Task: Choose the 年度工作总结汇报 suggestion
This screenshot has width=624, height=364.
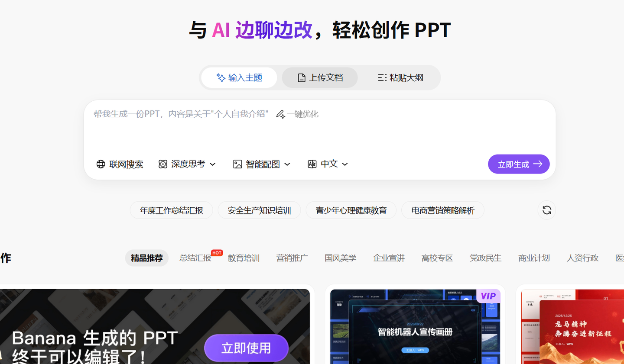Action: click(x=171, y=210)
